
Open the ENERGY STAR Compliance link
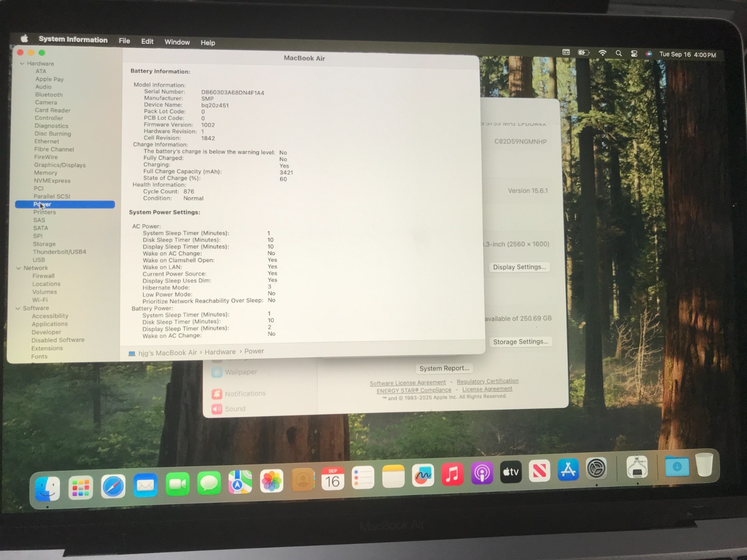pos(414,391)
